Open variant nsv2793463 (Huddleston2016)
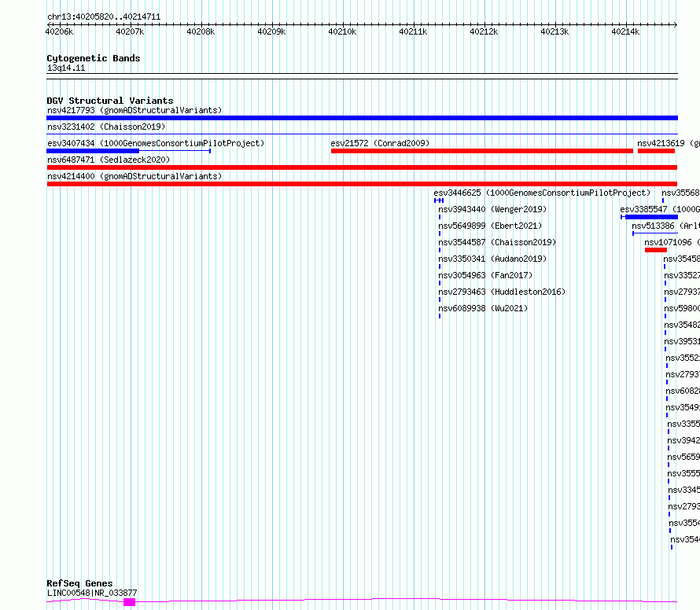Screen dimensions: 700x610 502,292
